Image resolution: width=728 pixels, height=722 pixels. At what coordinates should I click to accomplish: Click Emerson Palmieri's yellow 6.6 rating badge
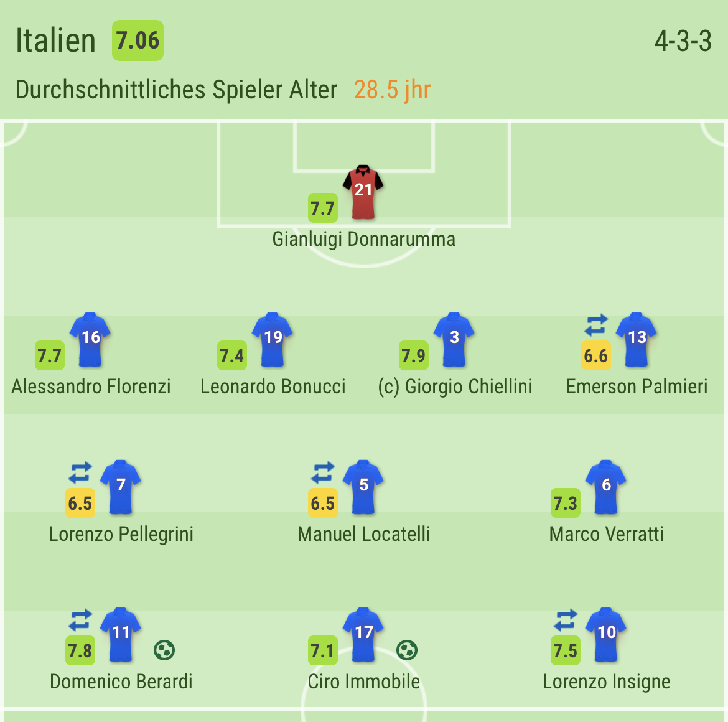595,355
